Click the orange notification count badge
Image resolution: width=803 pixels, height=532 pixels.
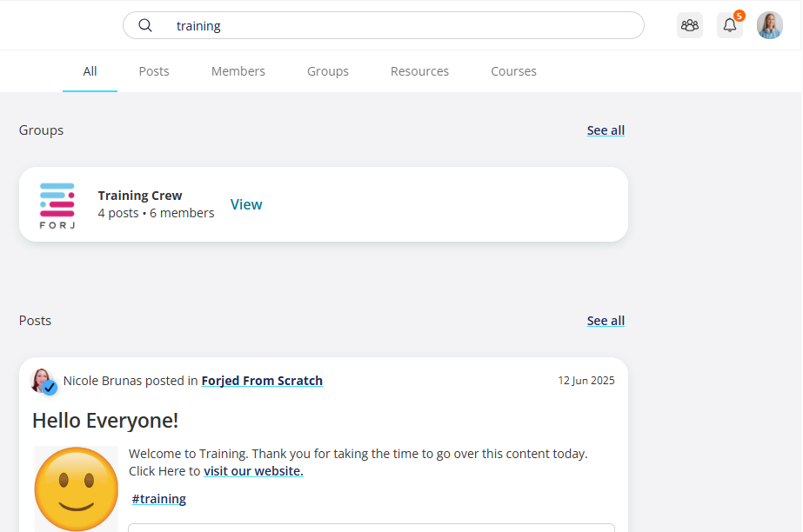pos(739,16)
